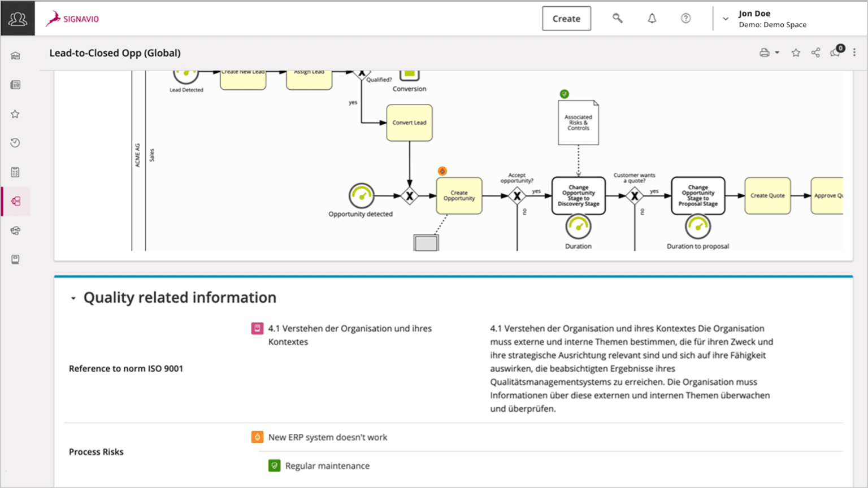Open the three-dot overflow menu
The height and width of the screenshot is (488, 868).
click(854, 52)
